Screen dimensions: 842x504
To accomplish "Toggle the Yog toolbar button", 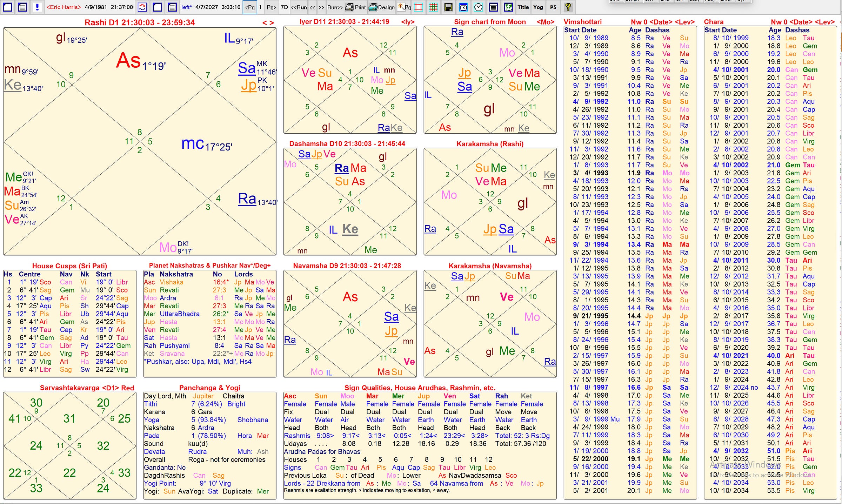I will 538,7.
